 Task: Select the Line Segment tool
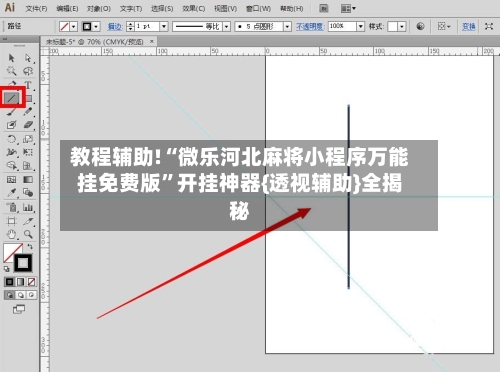(11, 98)
